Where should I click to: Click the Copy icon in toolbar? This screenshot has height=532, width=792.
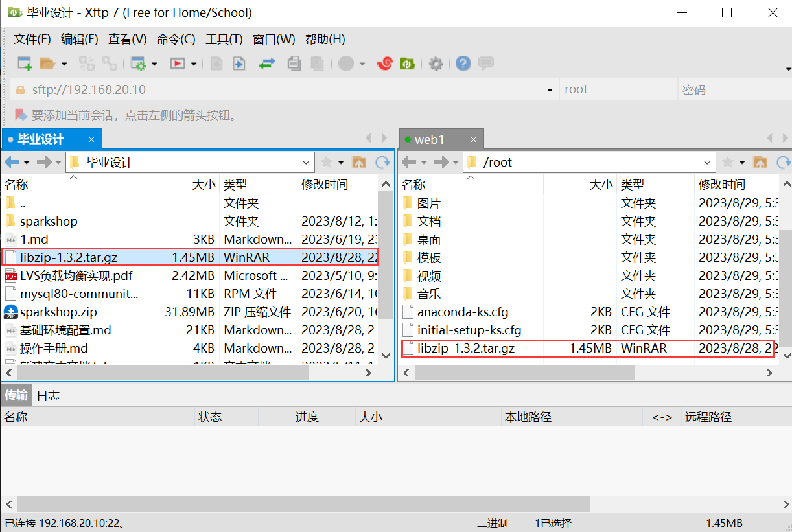coord(295,64)
